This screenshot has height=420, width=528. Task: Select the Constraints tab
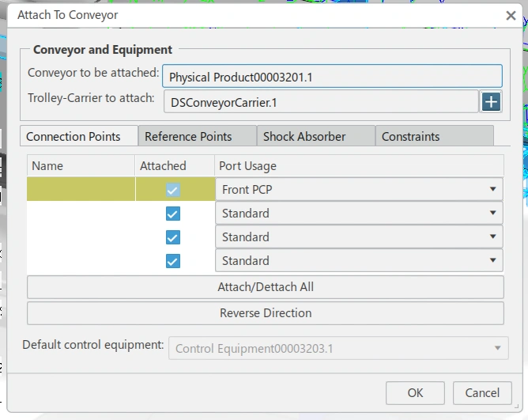pos(434,136)
